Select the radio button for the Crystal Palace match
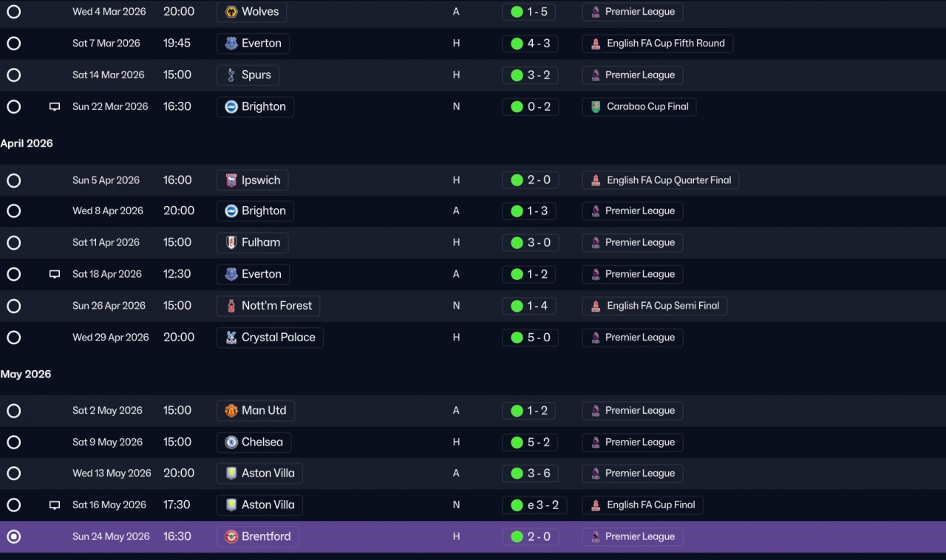The height and width of the screenshot is (560, 946). click(x=13, y=338)
